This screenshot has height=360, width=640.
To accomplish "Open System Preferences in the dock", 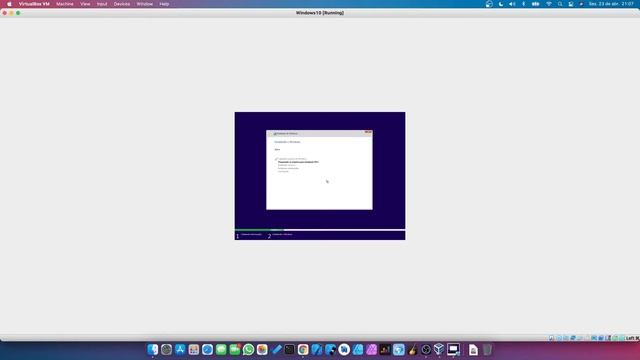I will (166, 349).
